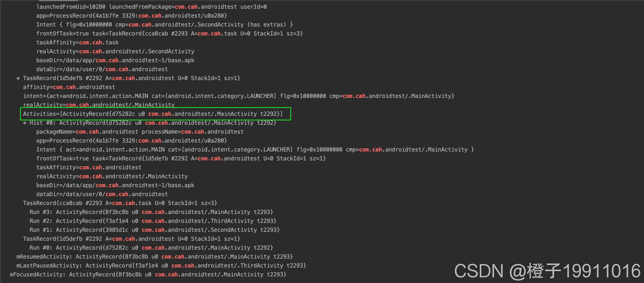Select the Run #1 SecondActivity line

point(155,230)
